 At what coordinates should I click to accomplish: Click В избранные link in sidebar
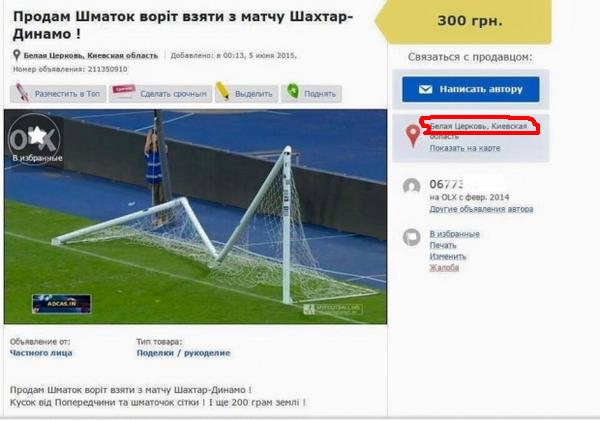pyautogui.click(x=454, y=234)
